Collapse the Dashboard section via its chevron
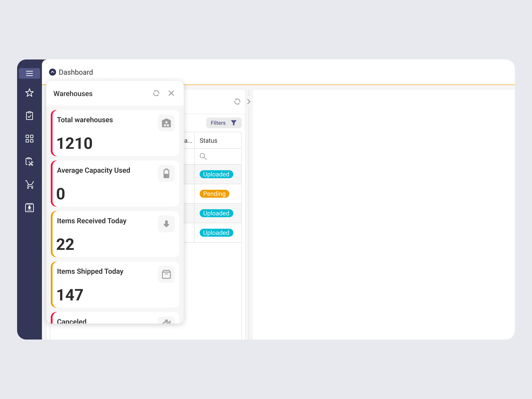Screen dimensions: 532x399 click(x=52, y=72)
